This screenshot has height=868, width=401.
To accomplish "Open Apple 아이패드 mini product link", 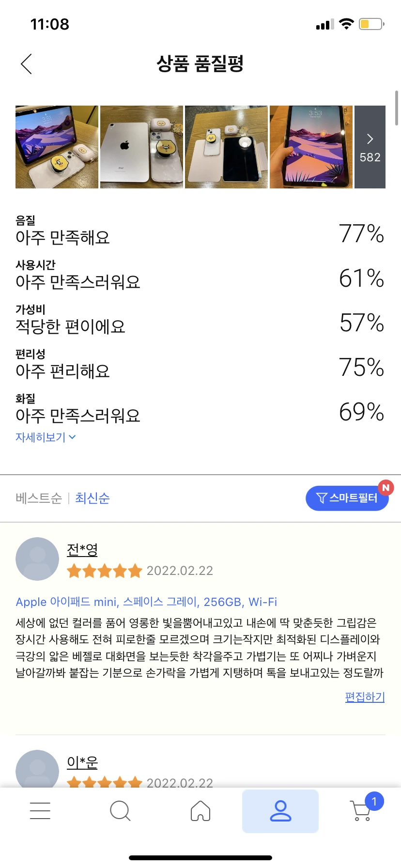I will click(146, 602).
